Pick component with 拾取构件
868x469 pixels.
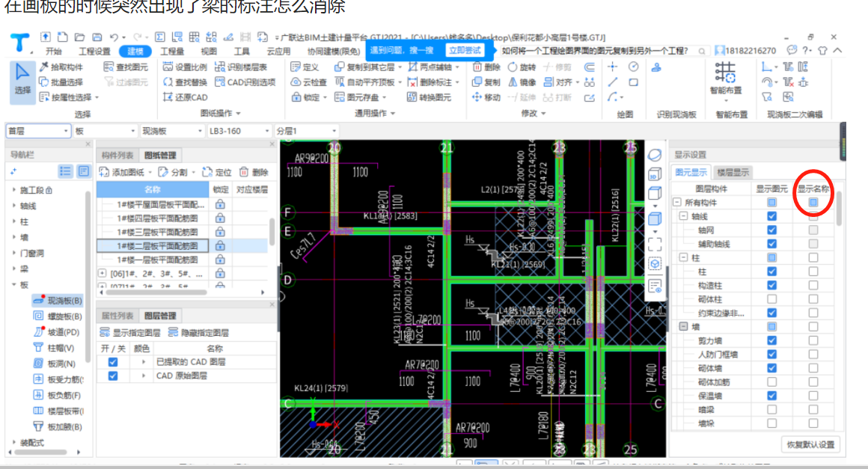(x=61, y=67)
